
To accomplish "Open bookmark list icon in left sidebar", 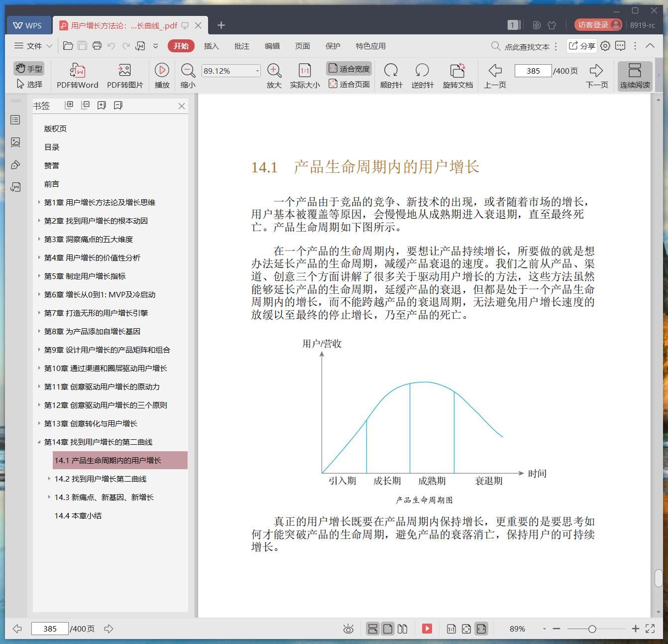I will [15, 120].
